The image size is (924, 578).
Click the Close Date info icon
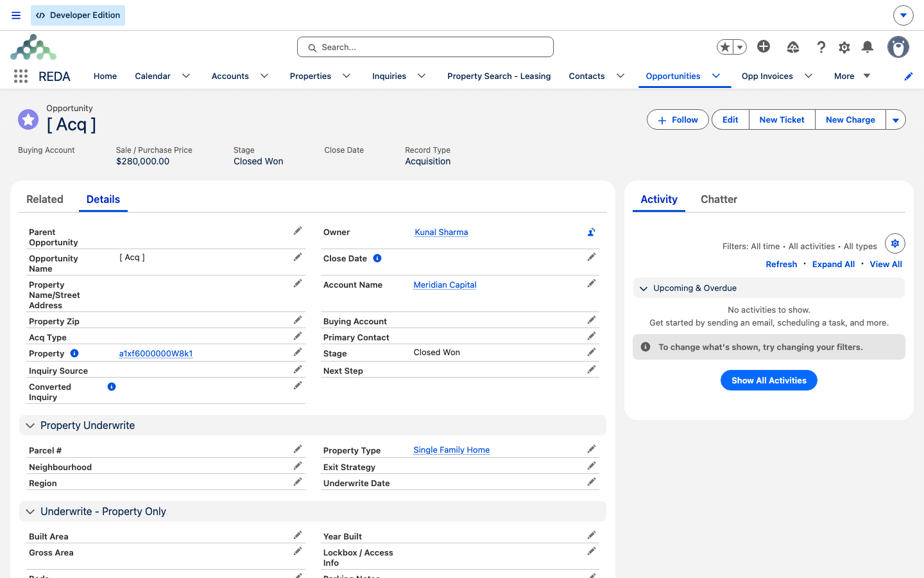pos(377,258)
